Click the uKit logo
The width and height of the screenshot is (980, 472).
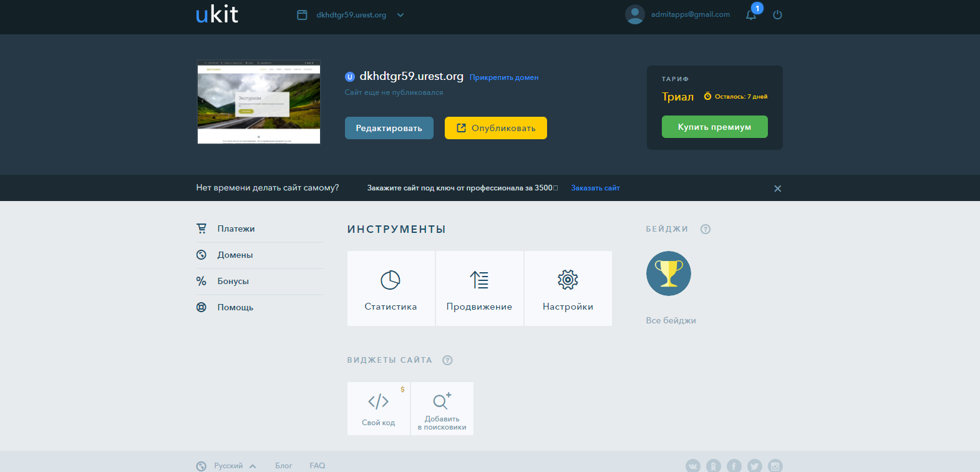click(217, 14)
